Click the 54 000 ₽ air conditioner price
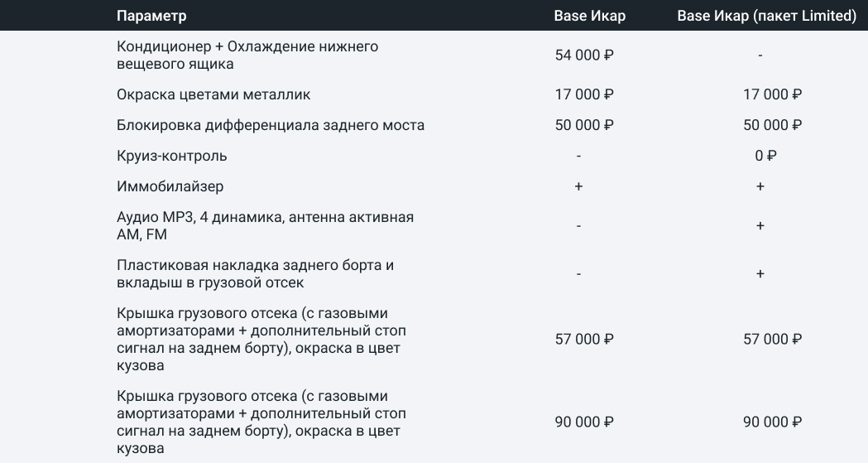The height and width of the screenshot is (463, 868). coord(584,55)
